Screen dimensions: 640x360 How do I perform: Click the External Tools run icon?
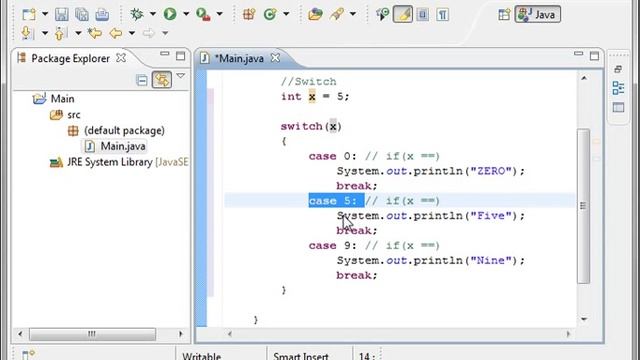tap(203, 14)
